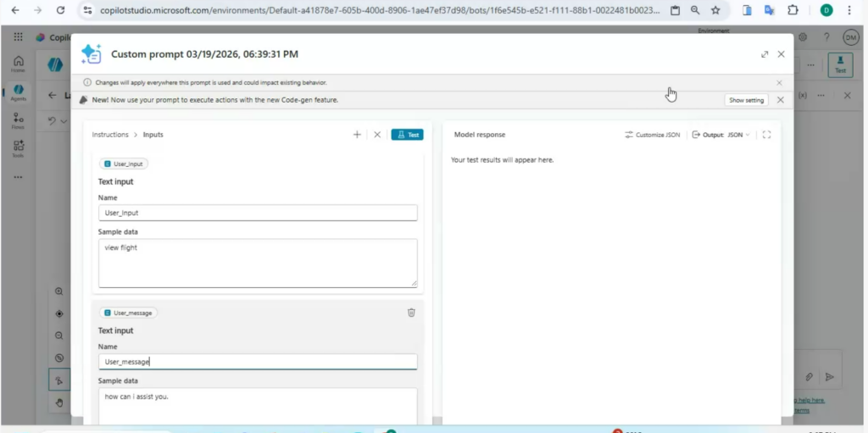Run the prompt with Test button

point(408,135)
